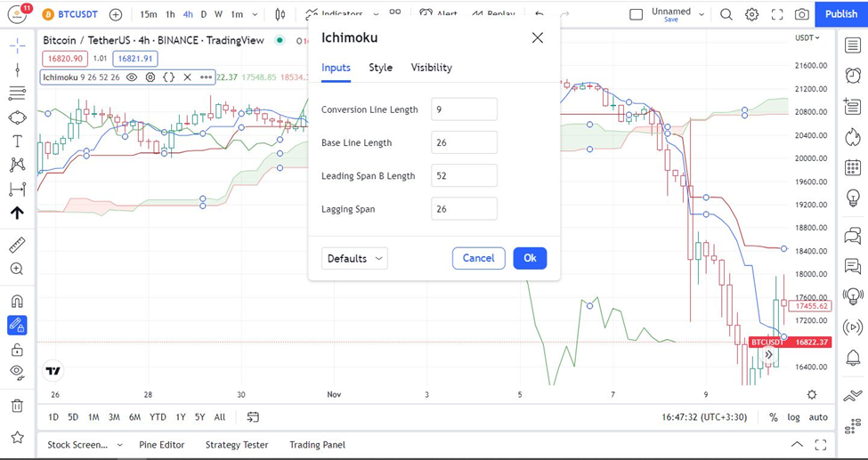Image resolution: width=868 pixels, height=460 pixels.
Task: Select the crosshair cursor tool
Action: pos(17,46)
